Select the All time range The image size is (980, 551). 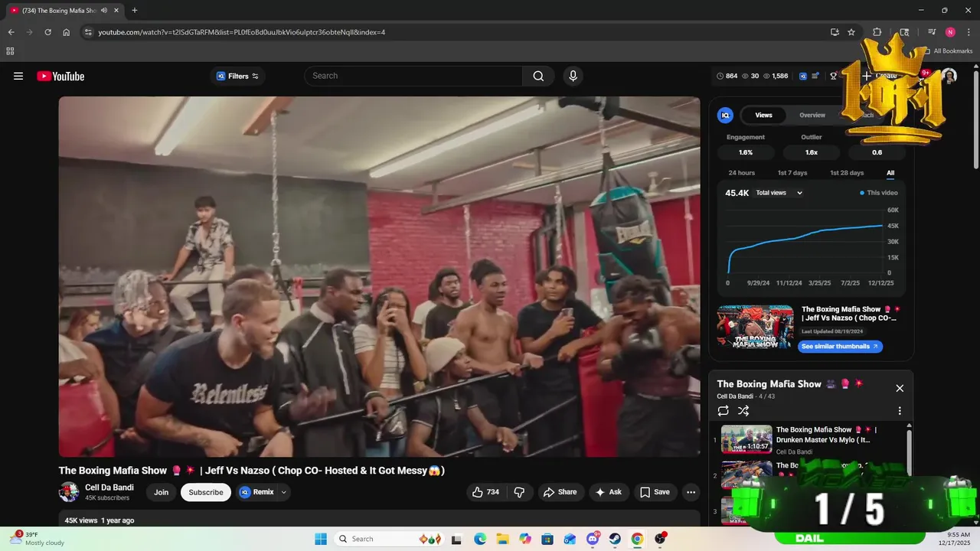pos(890,173)
